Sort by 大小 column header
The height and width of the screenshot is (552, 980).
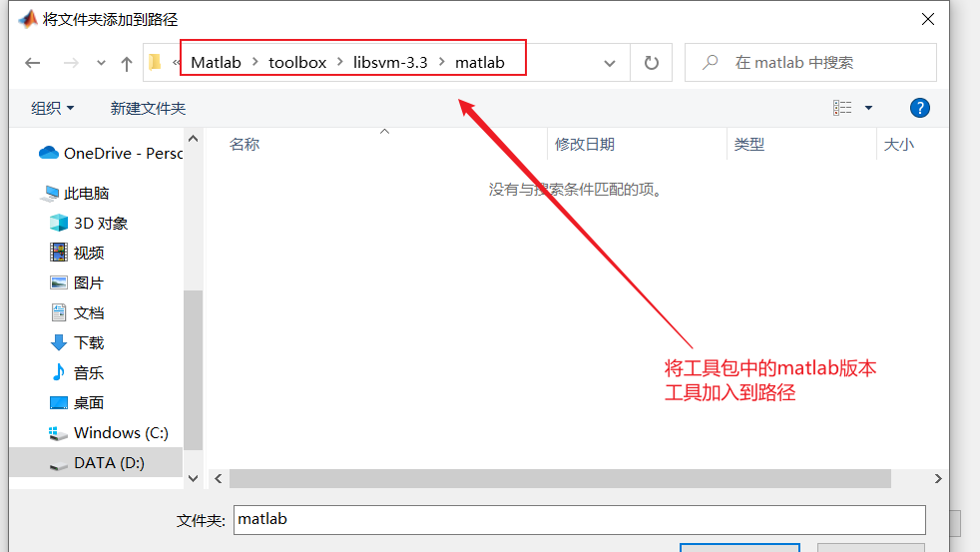tap(899, 145)
